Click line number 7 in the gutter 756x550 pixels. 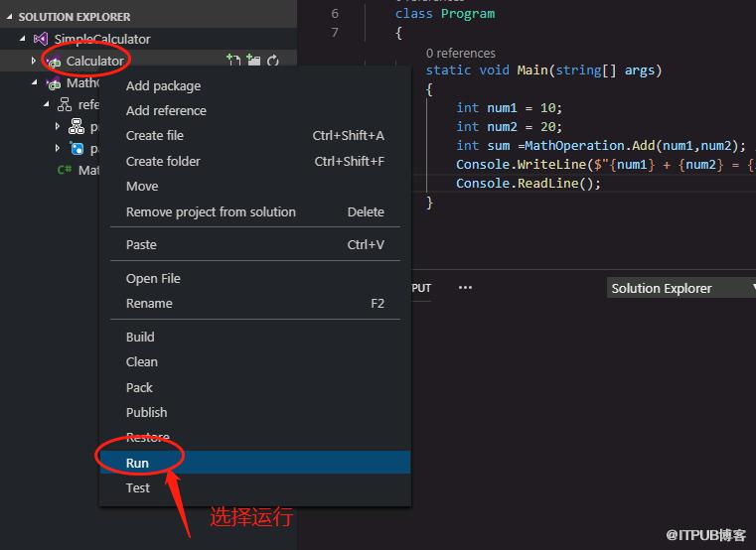click(335, 33)
